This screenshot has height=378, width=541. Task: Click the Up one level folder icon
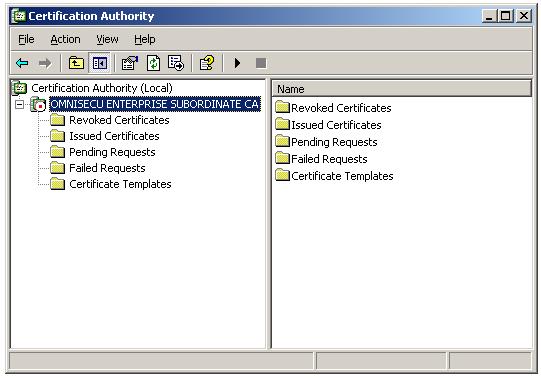[x=76, y=63]
